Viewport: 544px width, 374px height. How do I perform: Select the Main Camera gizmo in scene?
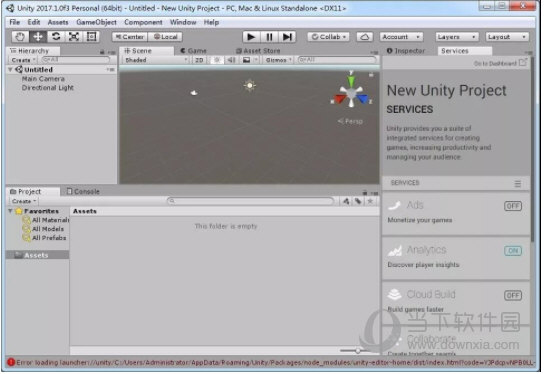click(194, 93)
